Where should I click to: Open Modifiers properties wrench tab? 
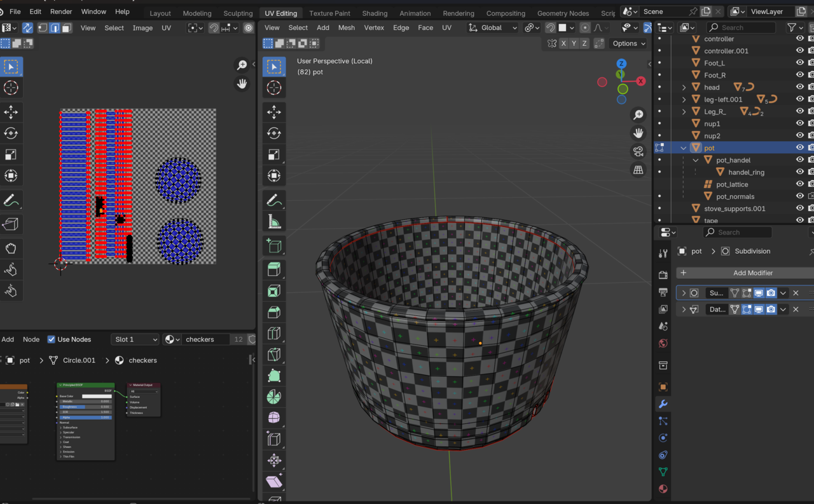(663, 404)
